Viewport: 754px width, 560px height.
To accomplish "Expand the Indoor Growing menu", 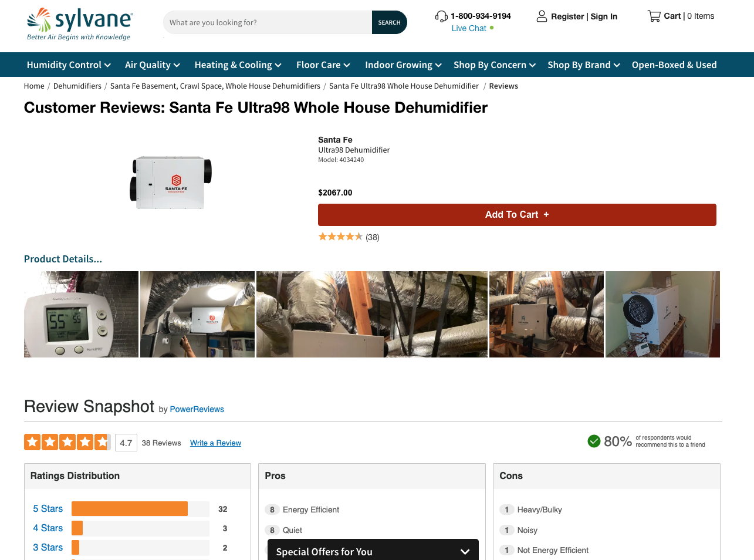I will coord(403,65).
